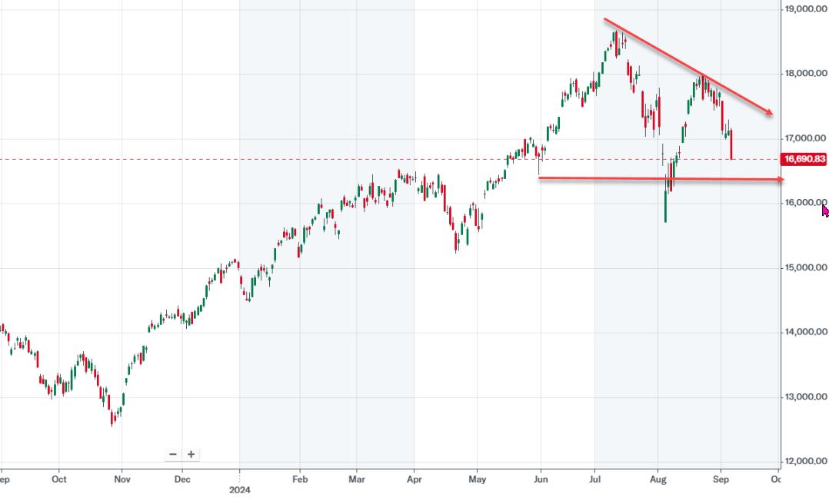Click the Aug label on the time axis
This screenshot has width=829, height=504.
click(658, 479)
